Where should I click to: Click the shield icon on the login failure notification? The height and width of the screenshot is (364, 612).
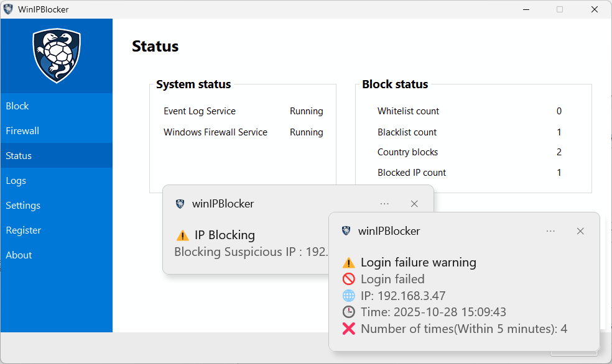coord(346,230)
